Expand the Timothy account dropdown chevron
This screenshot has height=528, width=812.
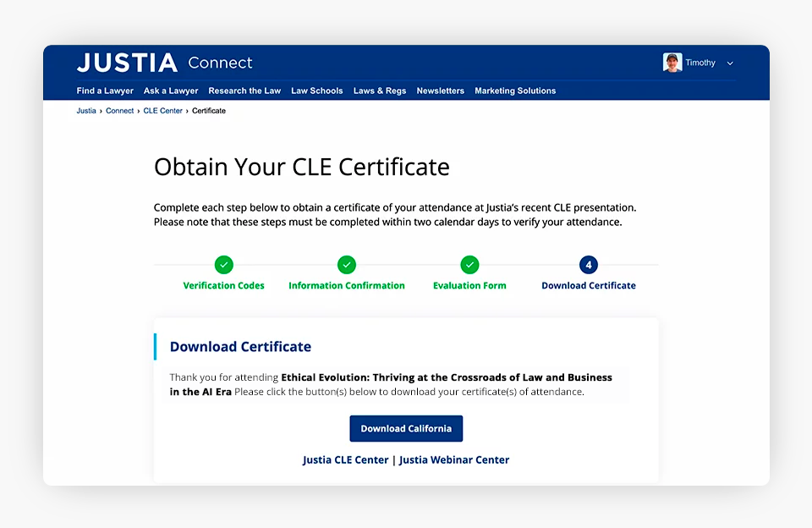point(730,63)
